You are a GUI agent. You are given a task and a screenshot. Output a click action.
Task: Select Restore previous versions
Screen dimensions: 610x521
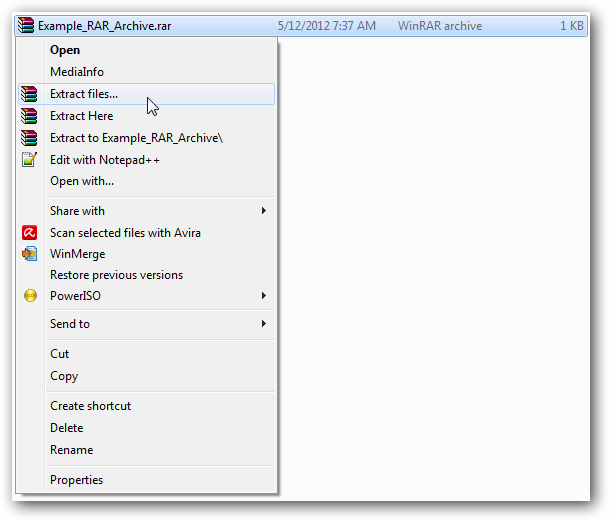pyautogui.click(x=116, y=275)
